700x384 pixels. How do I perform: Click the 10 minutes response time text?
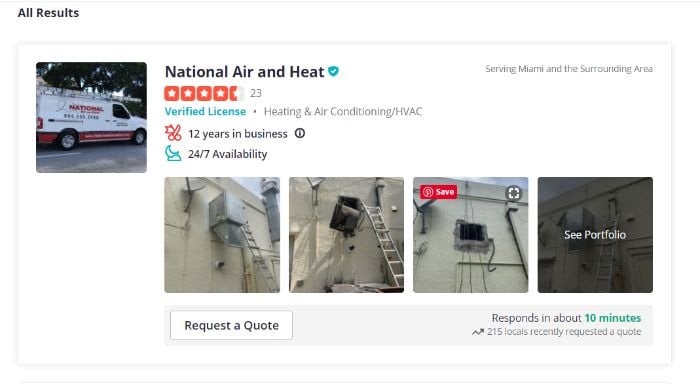click(613, 318)
